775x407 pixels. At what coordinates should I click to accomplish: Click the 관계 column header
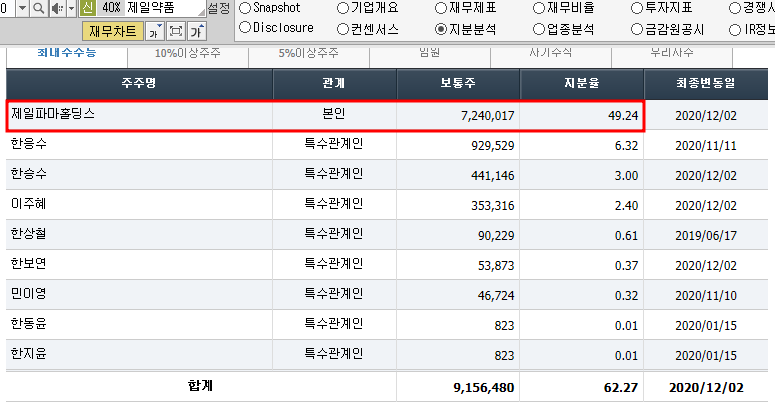(x=334, y=83)
